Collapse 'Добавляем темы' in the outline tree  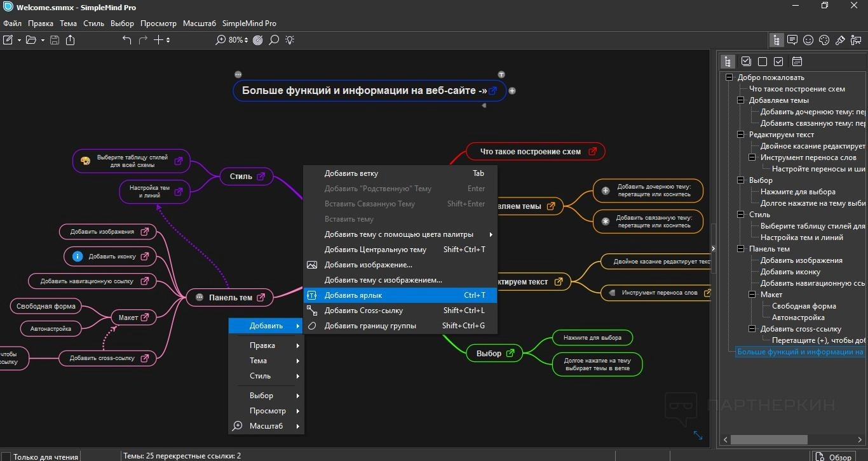(741, 100)
